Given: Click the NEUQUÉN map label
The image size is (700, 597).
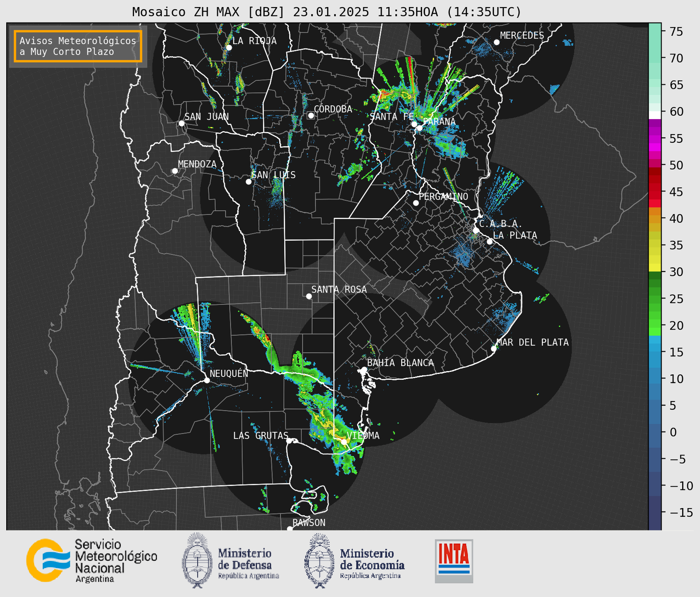Looking at the screenshot, I should point(229,373).
